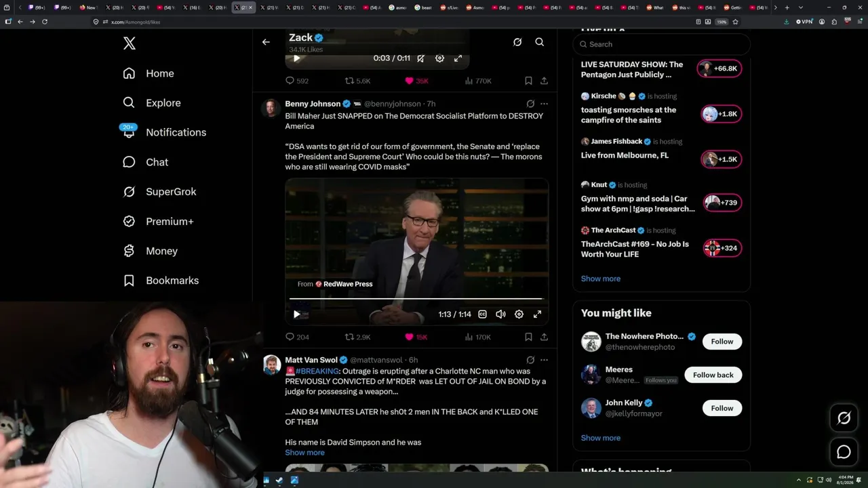
Task: Open the floating chat button
Action: pos(844,451)
